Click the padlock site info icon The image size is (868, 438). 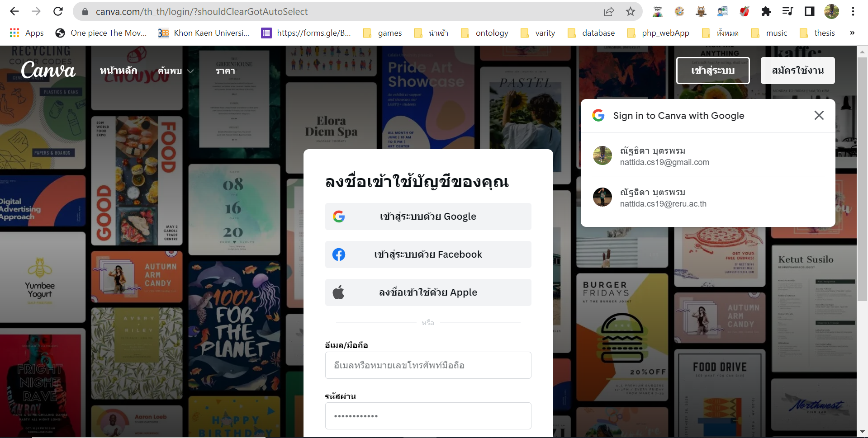[x=85, y=12]
